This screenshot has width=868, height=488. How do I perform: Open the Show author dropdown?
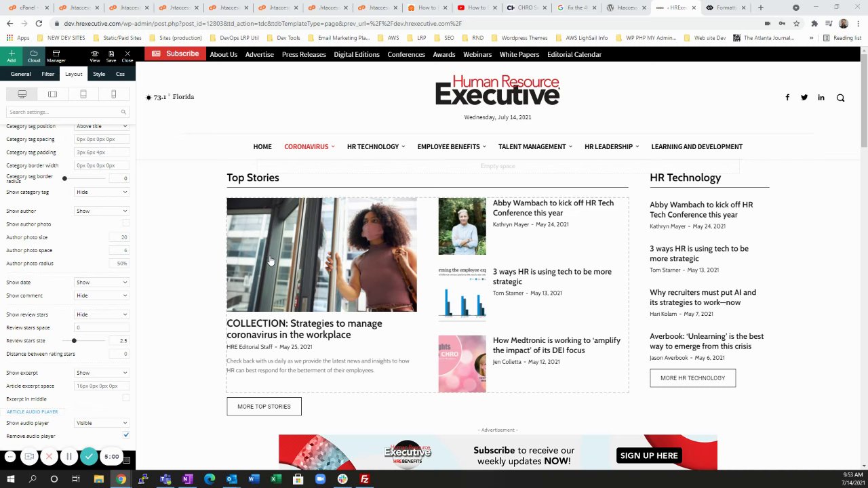tap(102, 211)
